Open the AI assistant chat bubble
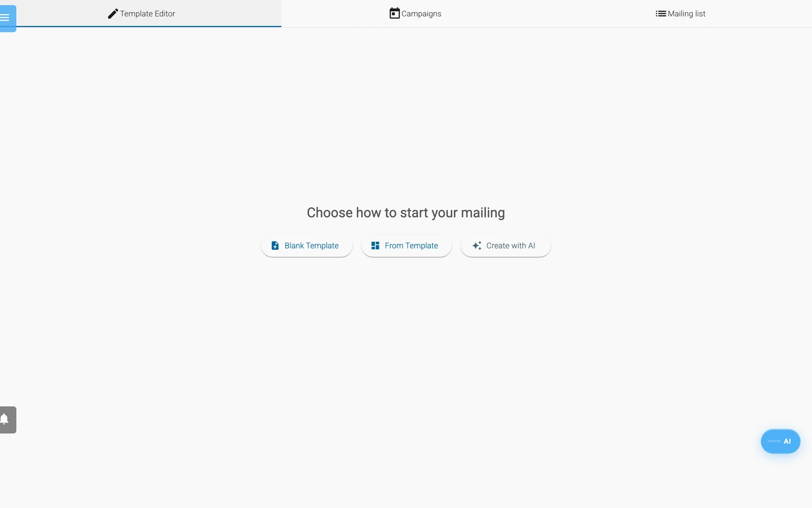The width and height of the screenshot is (812, 508). (x=781, y=441)
